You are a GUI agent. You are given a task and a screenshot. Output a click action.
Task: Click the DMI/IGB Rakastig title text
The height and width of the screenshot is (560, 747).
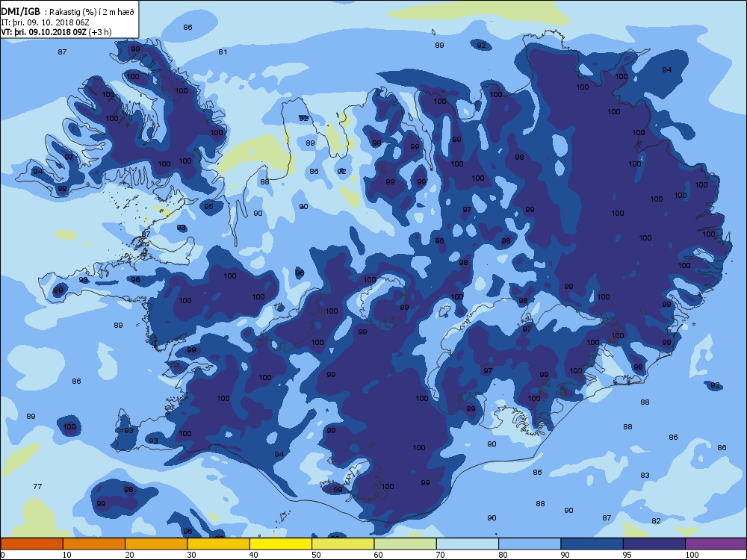68,13
